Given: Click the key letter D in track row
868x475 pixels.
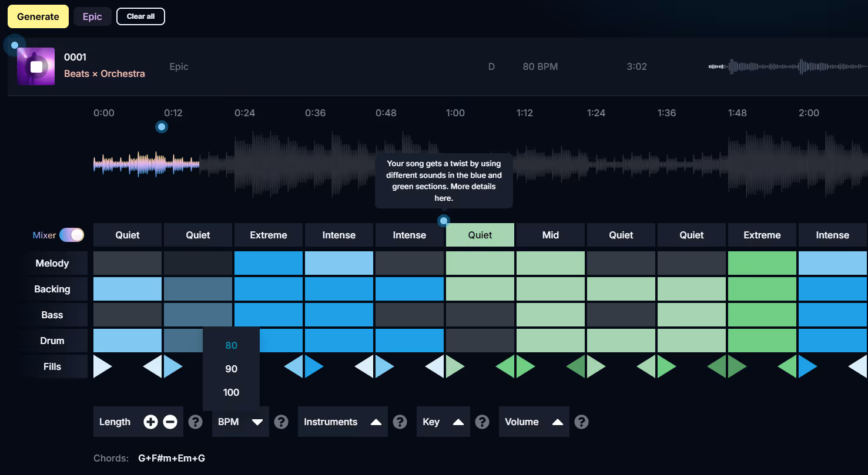Looking at the screenshot, I should (492, 66).
